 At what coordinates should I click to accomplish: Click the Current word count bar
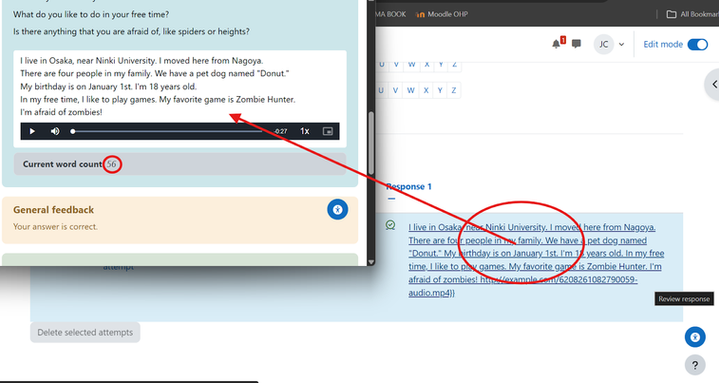180,164
